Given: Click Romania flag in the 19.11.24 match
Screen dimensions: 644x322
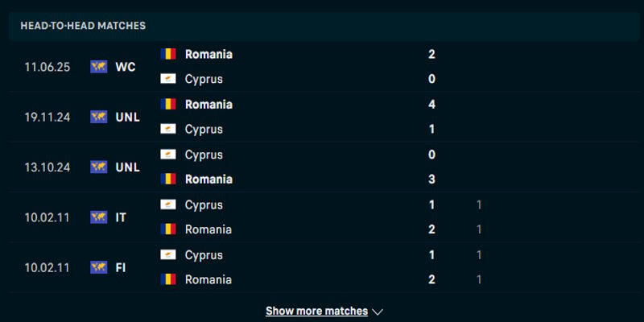Looking at the screenshot, I should pyautogui.click(x=168, y=104).
